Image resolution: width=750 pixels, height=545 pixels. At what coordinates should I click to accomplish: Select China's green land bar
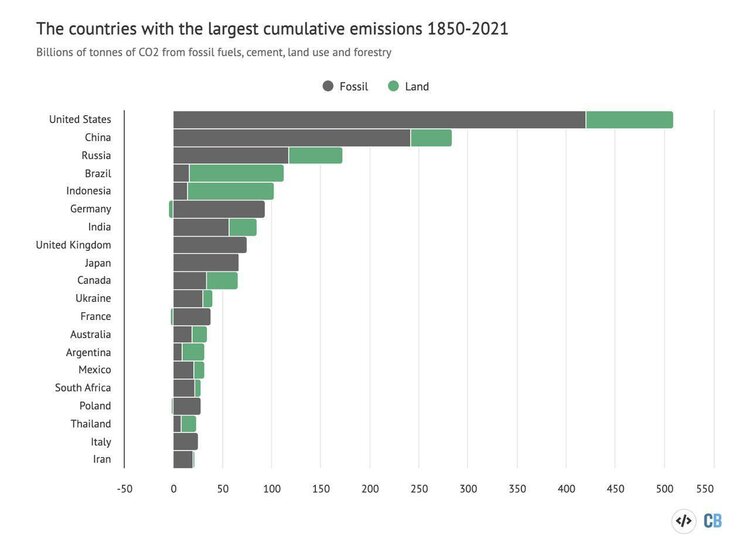431,138
